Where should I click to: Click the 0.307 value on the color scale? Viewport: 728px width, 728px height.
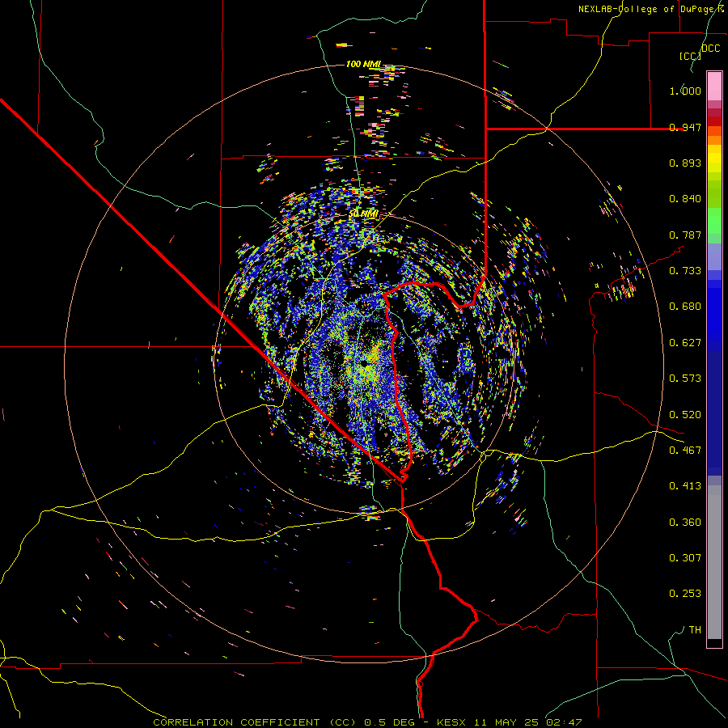coord(685,558)
